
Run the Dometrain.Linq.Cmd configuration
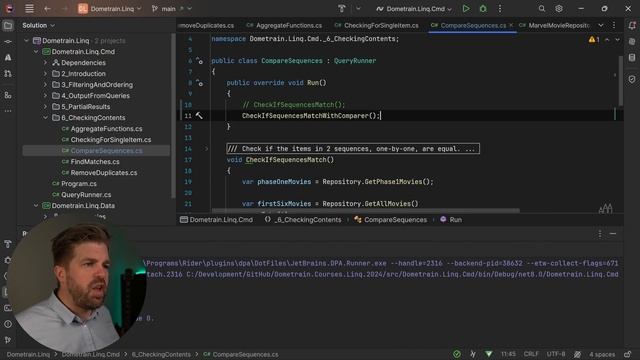click(466, 9)
